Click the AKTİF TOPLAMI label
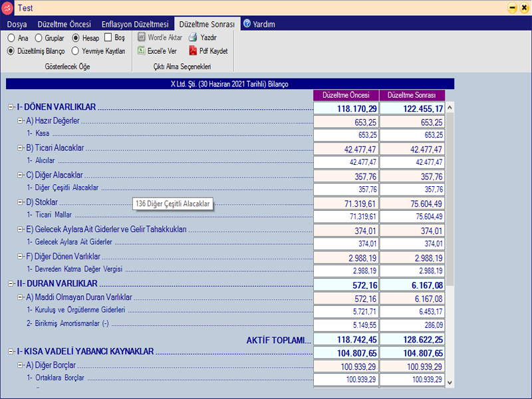532x399 pixels. click(279, 340)
